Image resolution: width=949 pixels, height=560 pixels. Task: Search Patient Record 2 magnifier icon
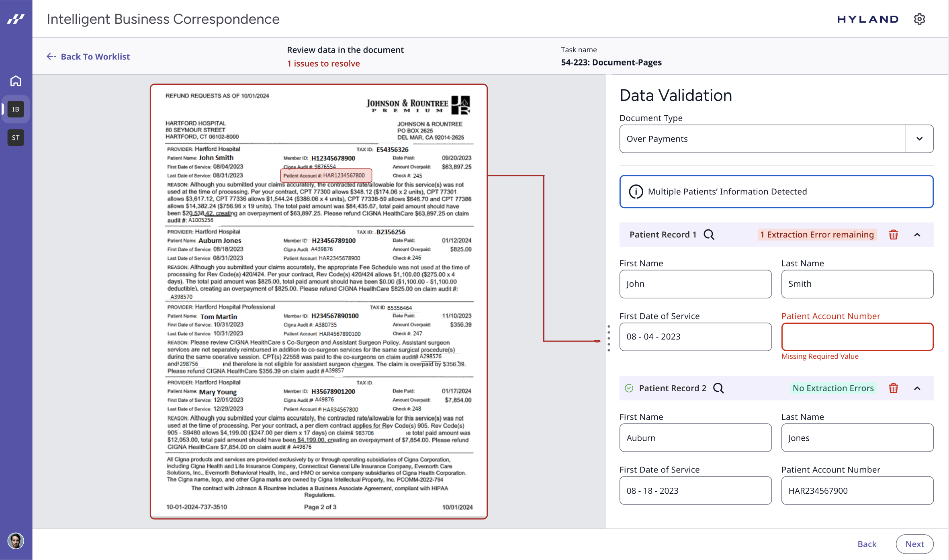[x=718, y=388]
